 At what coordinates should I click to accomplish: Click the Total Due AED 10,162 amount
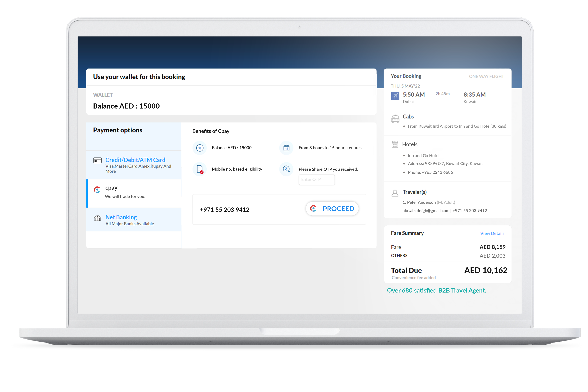click(485, 270)
